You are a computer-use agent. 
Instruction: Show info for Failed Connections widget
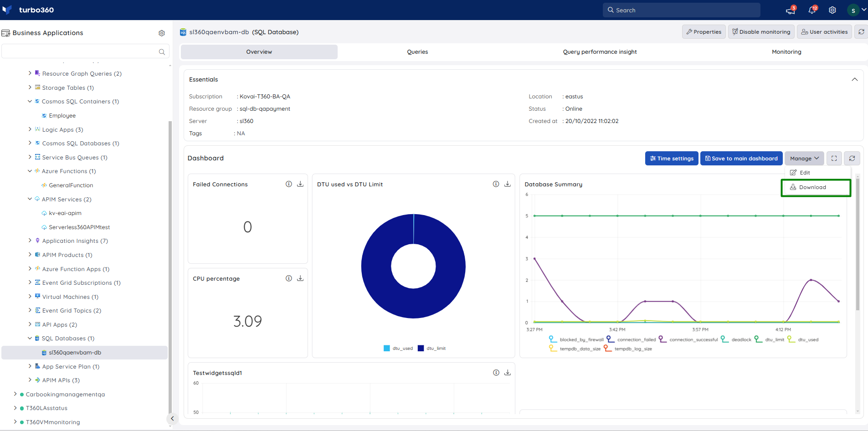point(289,184)
